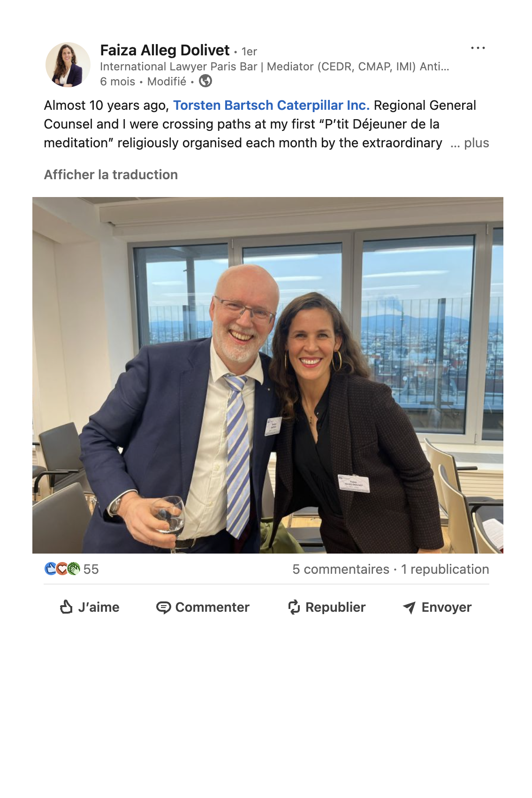
Task: View the 5 commentaires
Action: (x=341, y=569)
